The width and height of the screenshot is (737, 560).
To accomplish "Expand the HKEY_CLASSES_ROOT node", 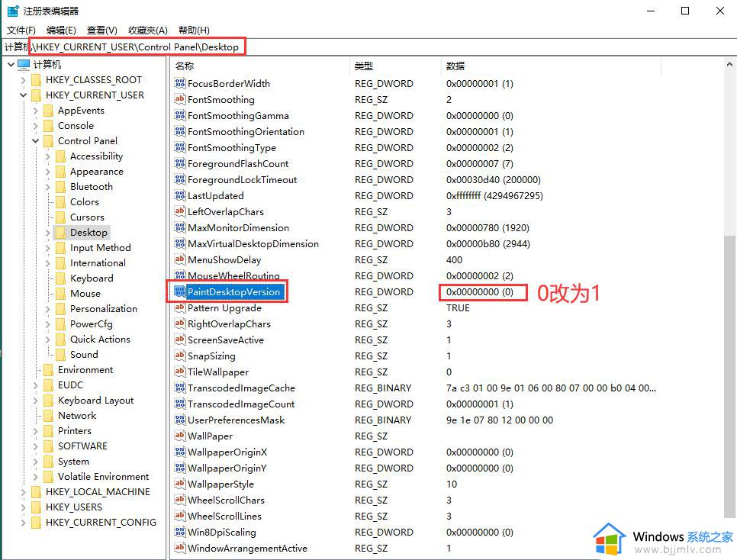I will click(23, 80).
